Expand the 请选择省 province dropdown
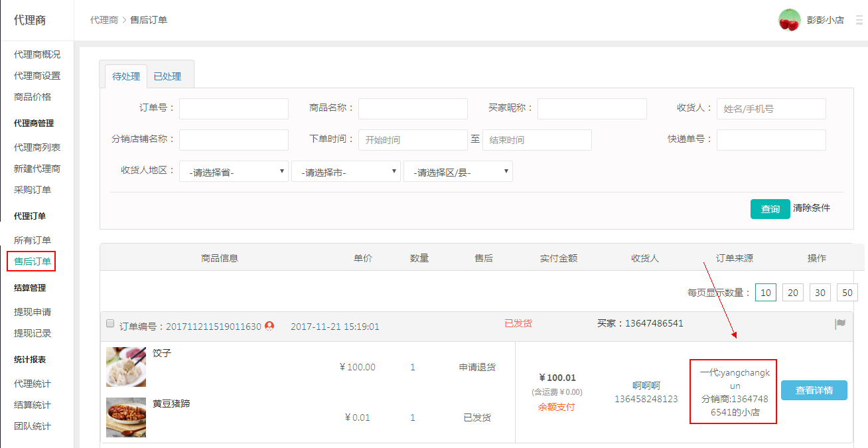The width and height of the screenshot is (868, 448). 234,171
